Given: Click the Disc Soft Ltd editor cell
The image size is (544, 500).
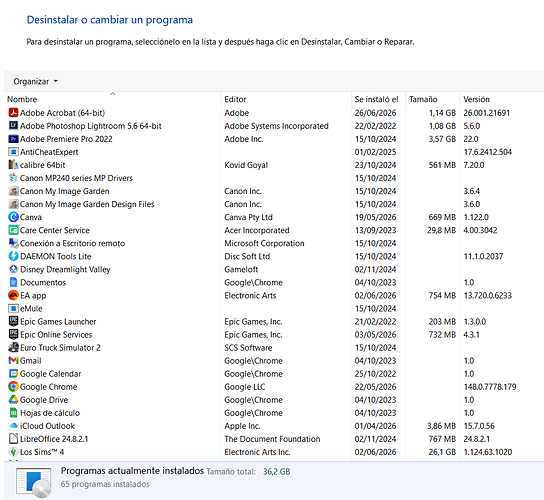Looking at the screenshot, I should (247, 256).
